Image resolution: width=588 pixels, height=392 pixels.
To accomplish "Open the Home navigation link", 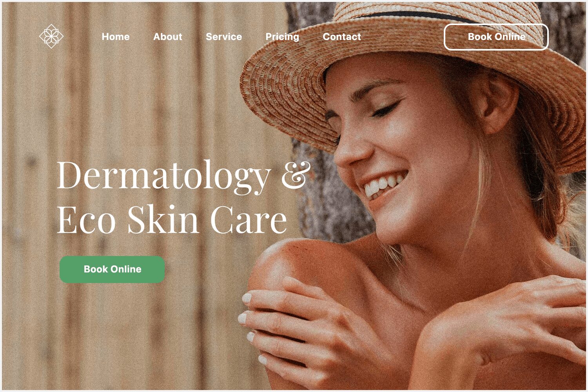I will [x=116, y=37].
